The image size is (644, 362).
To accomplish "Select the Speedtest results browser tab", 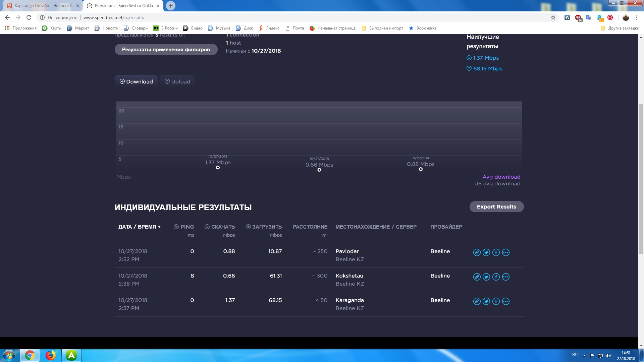I will coord(123,6).
